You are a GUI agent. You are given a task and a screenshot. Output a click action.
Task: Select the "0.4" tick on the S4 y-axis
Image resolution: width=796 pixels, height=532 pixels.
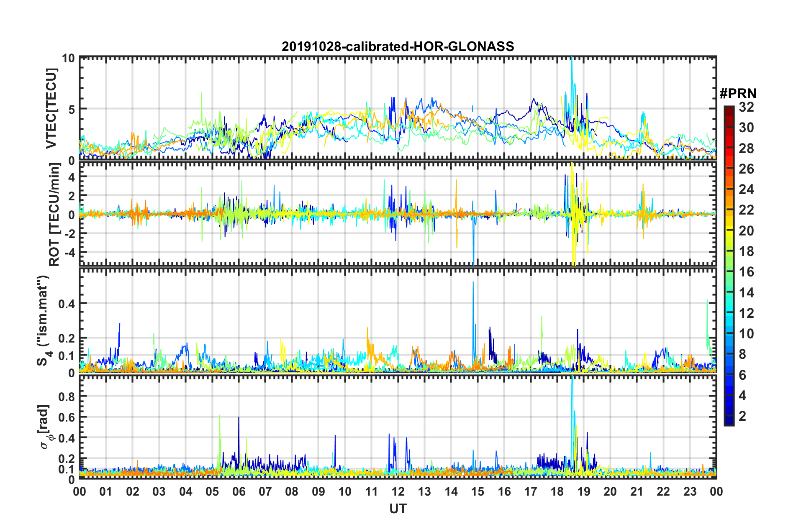(67, 304)
